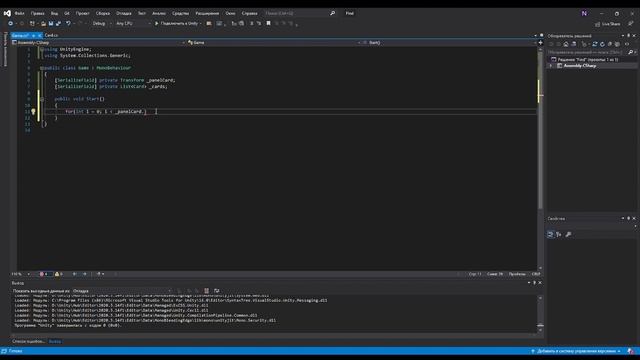Open the Assembly-CSharp project dropdown in navigation bar
This screenshot has height=360, width=640.
(x=98, y=42)
